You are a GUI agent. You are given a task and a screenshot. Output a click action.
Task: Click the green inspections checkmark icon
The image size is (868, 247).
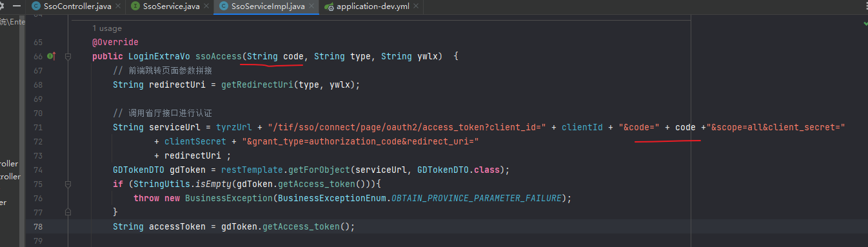click(865, 23)
